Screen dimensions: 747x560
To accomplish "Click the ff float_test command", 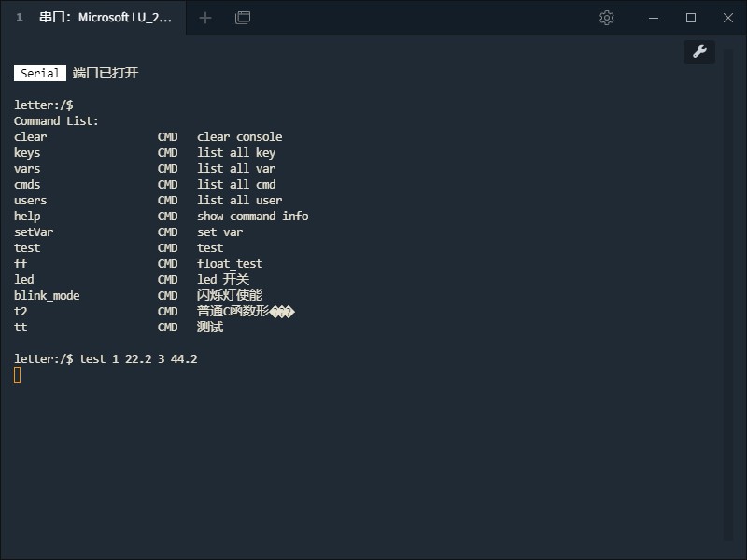I will (20, 263).
